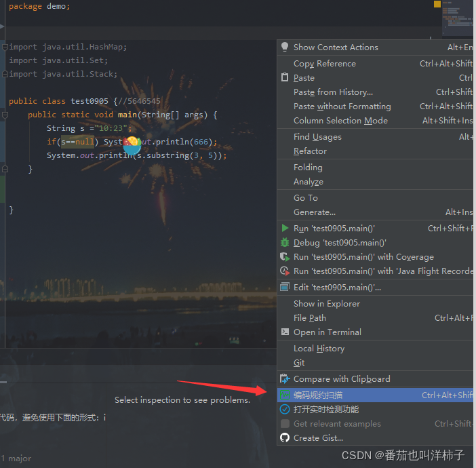476x468 pixels.
Task: Click the println(666) call
Action: tap(184, 142)
